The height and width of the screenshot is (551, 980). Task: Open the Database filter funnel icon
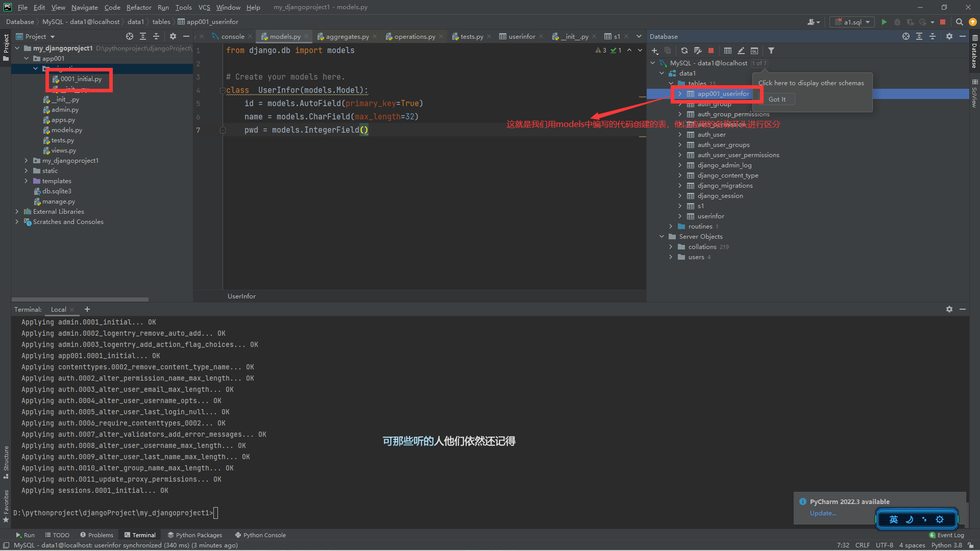pos(771,51)
